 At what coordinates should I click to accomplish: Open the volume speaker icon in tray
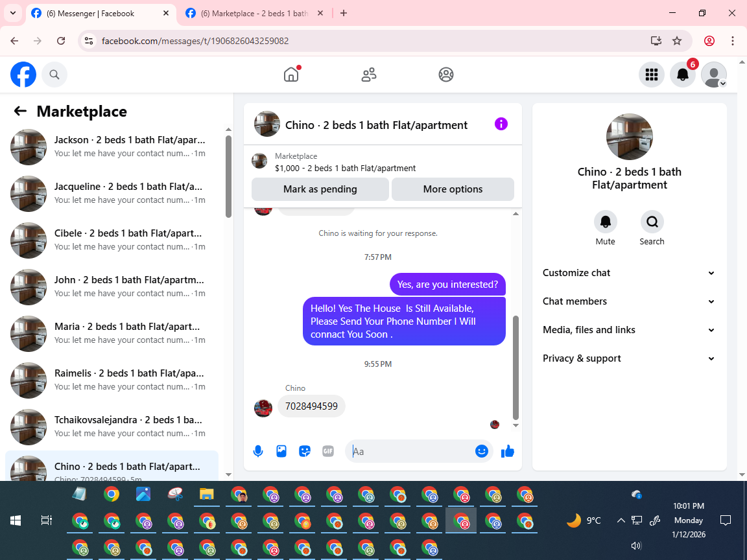click(636, 546)
